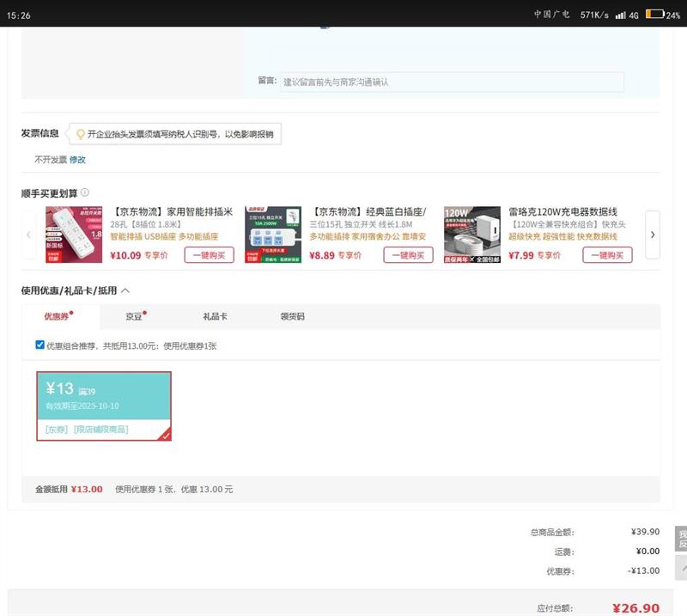Deselect the ¥13 coupon card
Viewport: 687px width, 616px height.
(103, 406)
